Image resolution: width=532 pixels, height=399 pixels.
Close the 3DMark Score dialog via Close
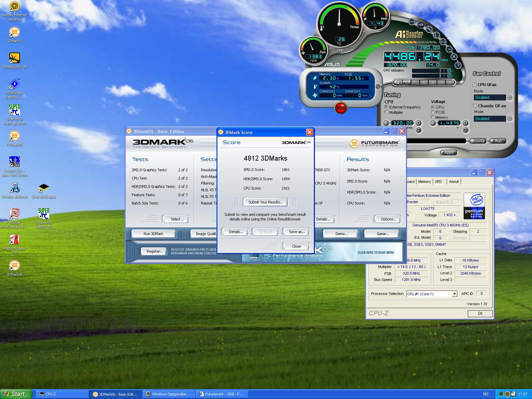tap(296, 246)
